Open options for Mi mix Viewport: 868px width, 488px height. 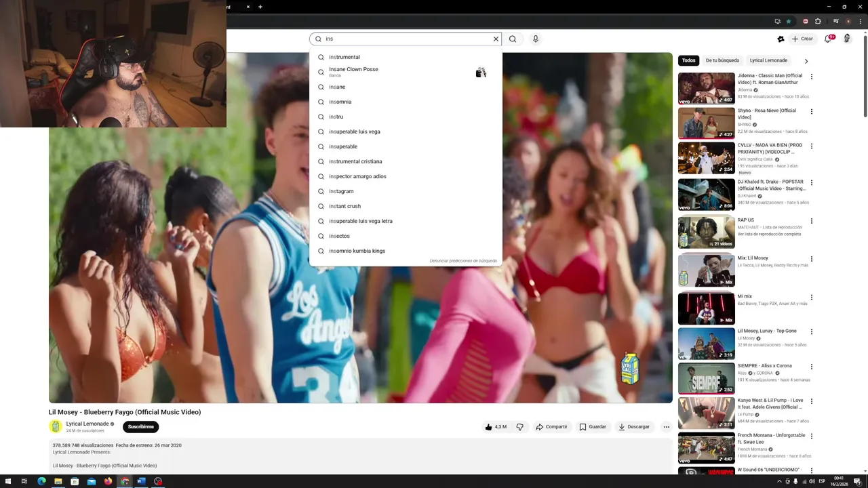tap(812, 297)
